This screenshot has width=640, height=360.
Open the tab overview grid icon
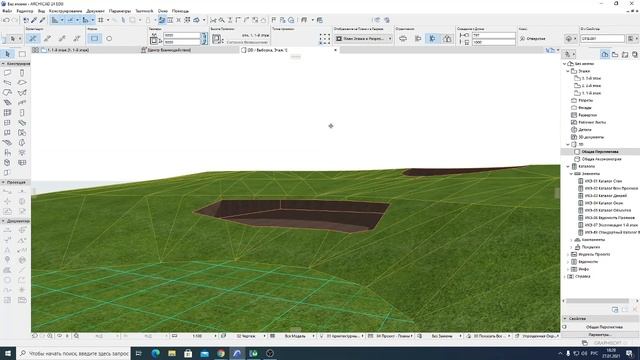(36, 50)
